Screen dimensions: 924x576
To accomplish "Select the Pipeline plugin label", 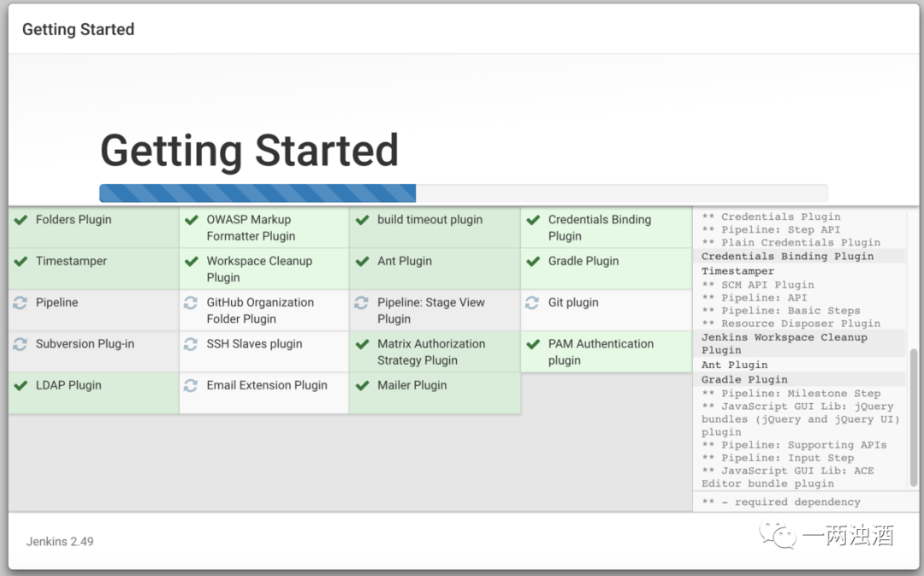I will click(56, 302).
